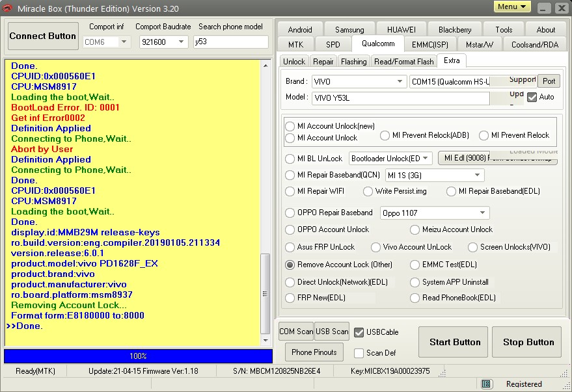Open the Mstar/W tab

480,44
